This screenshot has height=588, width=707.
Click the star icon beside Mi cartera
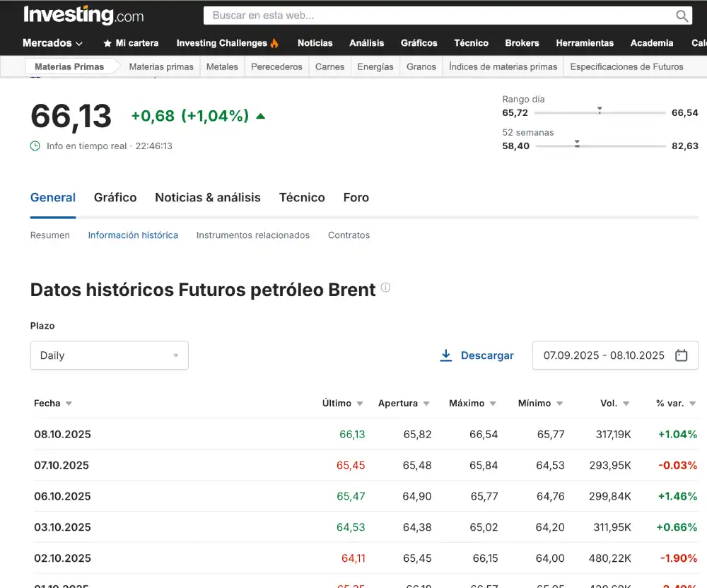107,43
